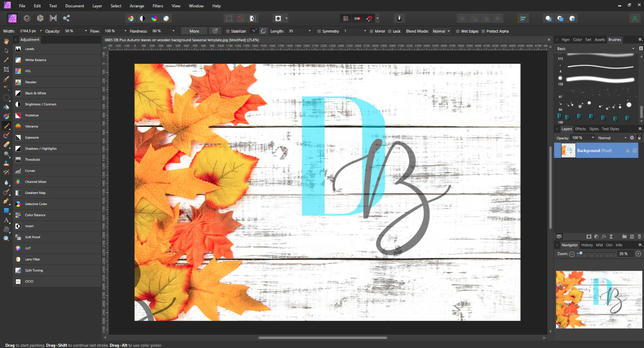Select the Clone Stamp tool

click(6, 164)
